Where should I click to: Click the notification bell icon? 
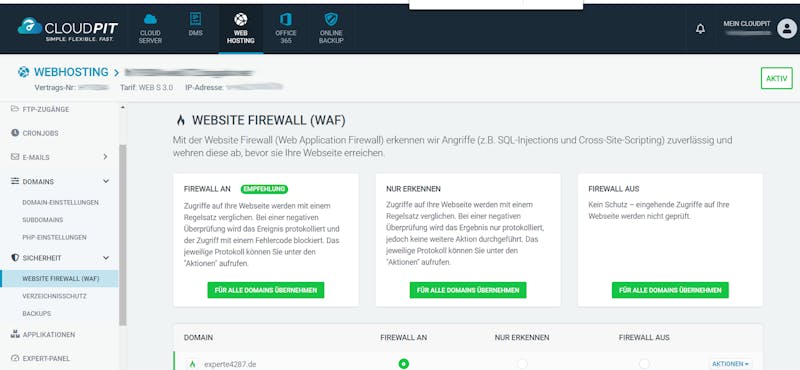pos(701,29)
